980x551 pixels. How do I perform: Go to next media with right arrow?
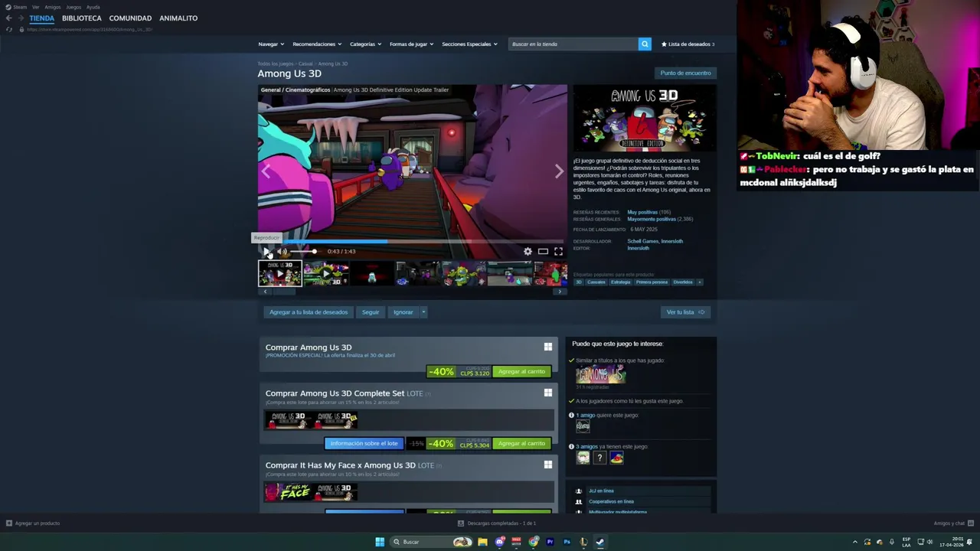pos(559,171)
